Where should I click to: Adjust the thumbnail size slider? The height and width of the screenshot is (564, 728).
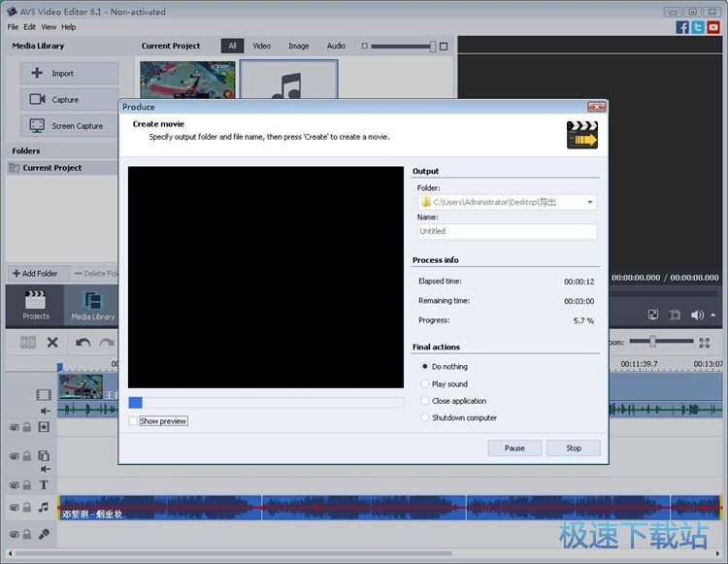point(433,46)
